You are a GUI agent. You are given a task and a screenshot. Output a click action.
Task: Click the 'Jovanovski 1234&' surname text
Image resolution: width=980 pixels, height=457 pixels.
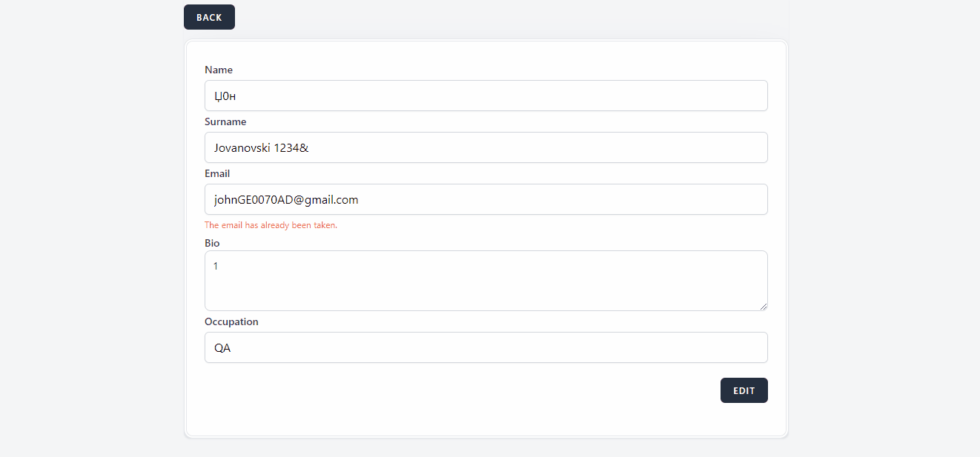pos(261,147)
